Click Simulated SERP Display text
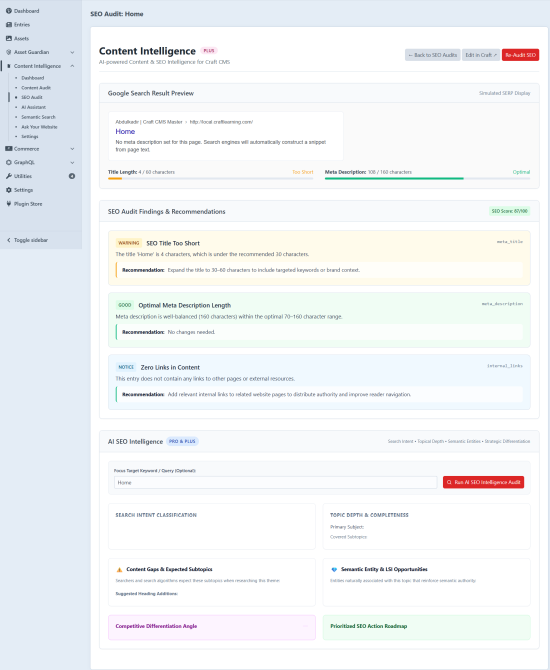 coord(505,93)
